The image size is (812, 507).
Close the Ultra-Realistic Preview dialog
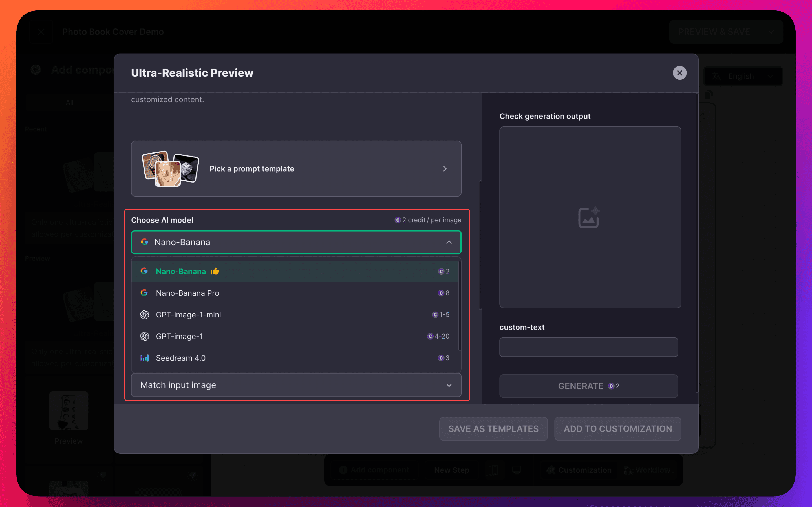click(x=679, y=73)
